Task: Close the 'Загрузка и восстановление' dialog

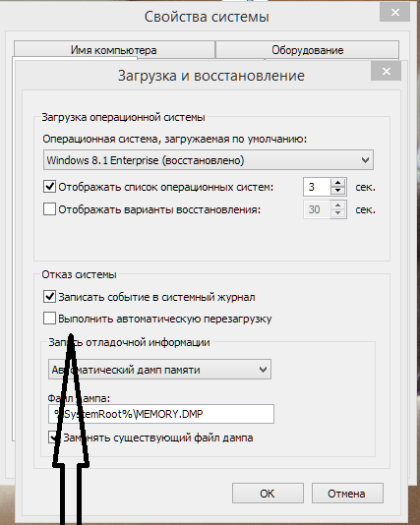Action: pyautogui.click(x=387, y=72)
